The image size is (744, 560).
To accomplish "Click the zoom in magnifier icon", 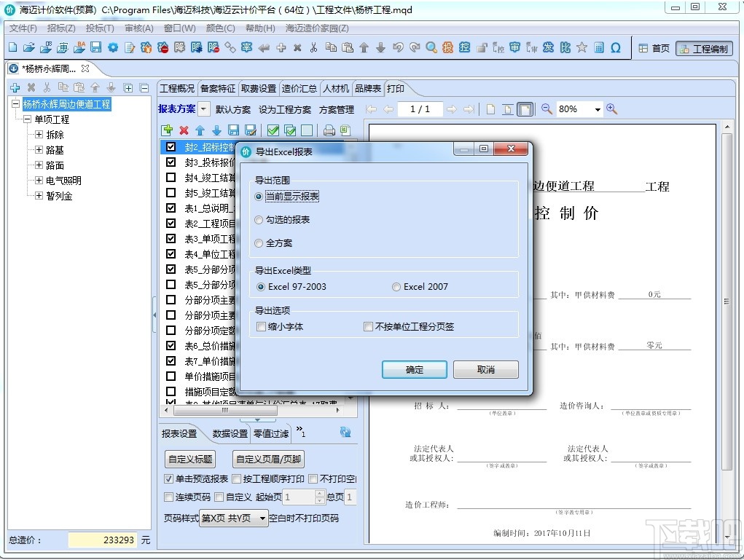I will (611, 109).
